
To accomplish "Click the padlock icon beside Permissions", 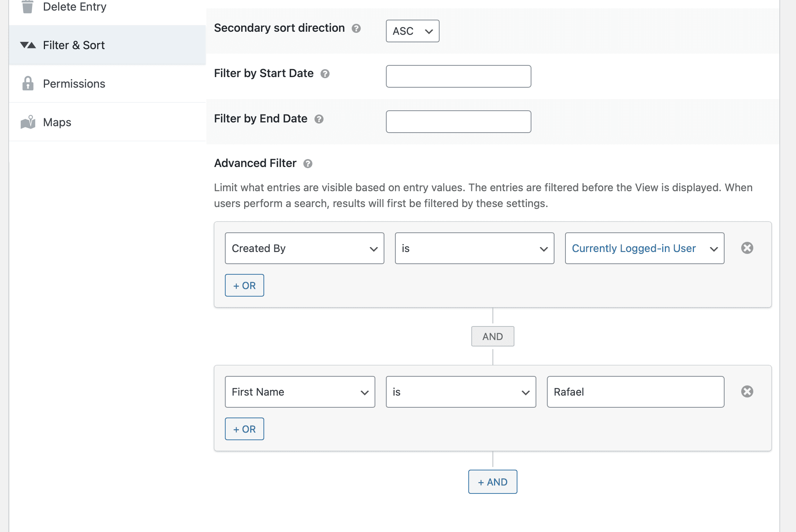I will 28,84.
